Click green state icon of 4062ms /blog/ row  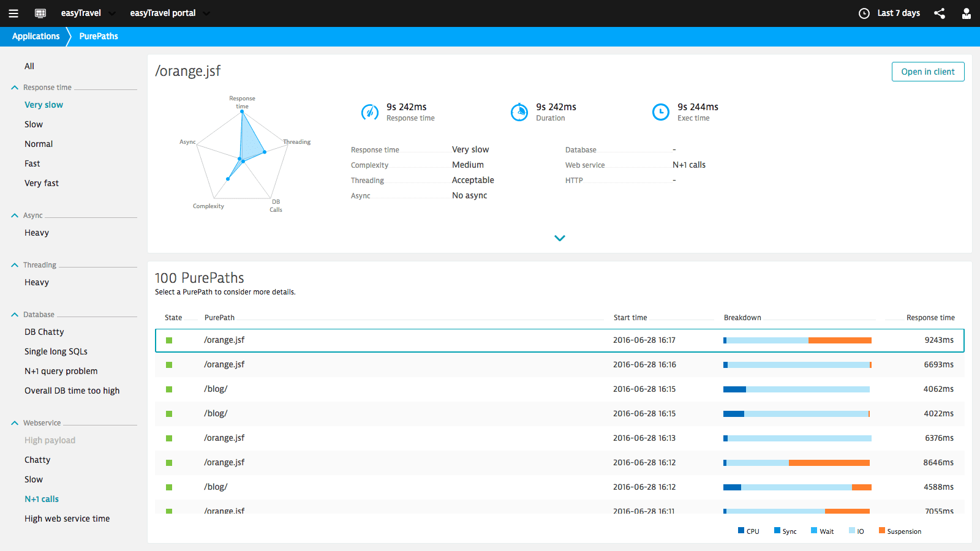(169, 389)
